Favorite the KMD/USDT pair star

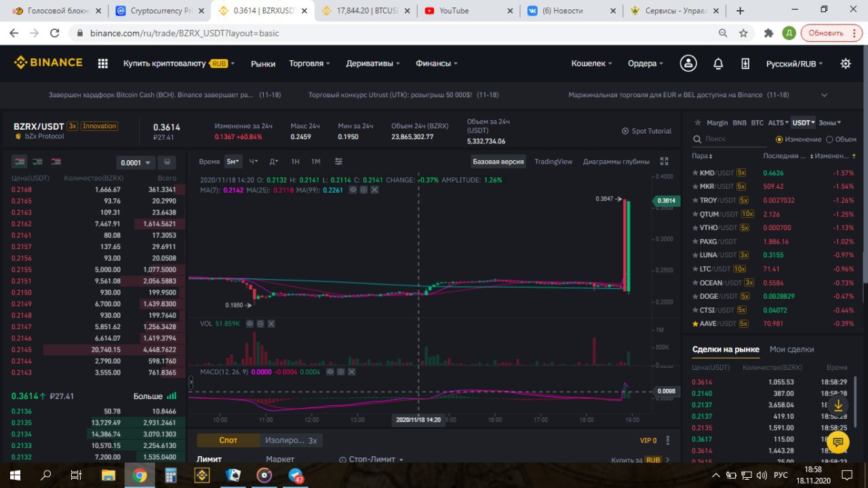pos(695,173)
